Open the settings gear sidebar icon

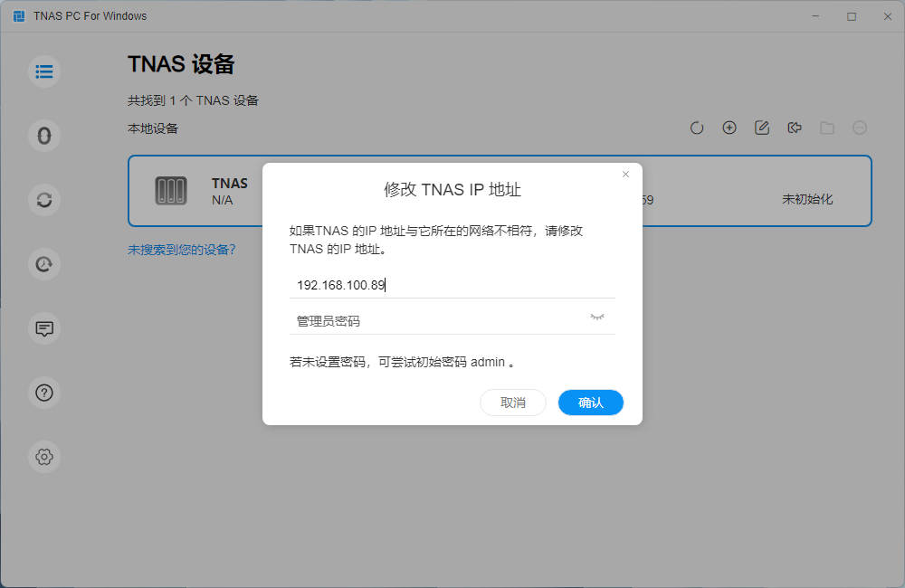[x=44, y=457]
